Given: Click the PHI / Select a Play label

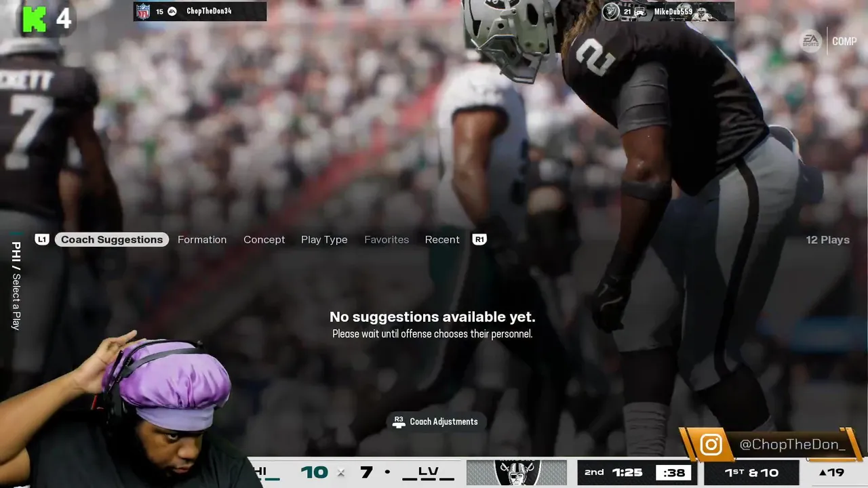Looking at the screenshot, I should (16, 285).
